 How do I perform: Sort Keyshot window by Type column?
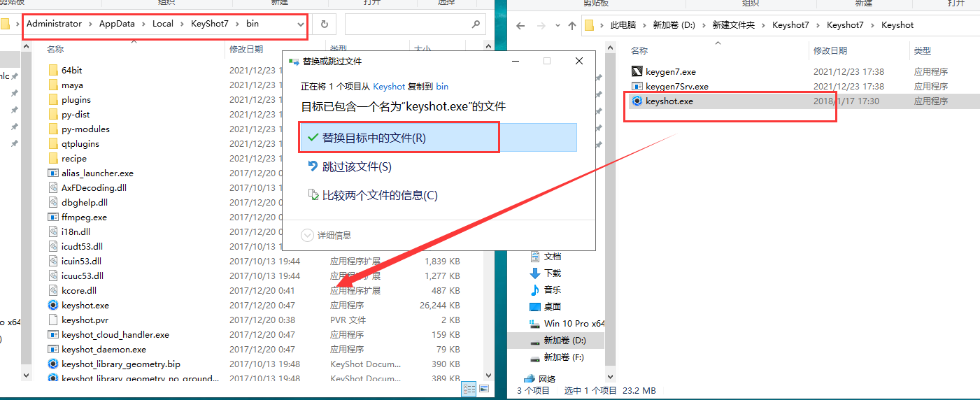coord(923,51)
